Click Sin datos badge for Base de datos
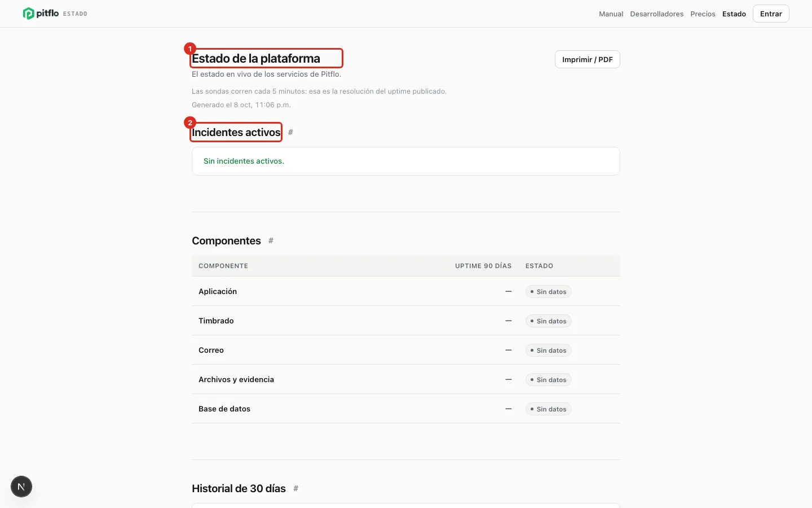 coord(548,409)
